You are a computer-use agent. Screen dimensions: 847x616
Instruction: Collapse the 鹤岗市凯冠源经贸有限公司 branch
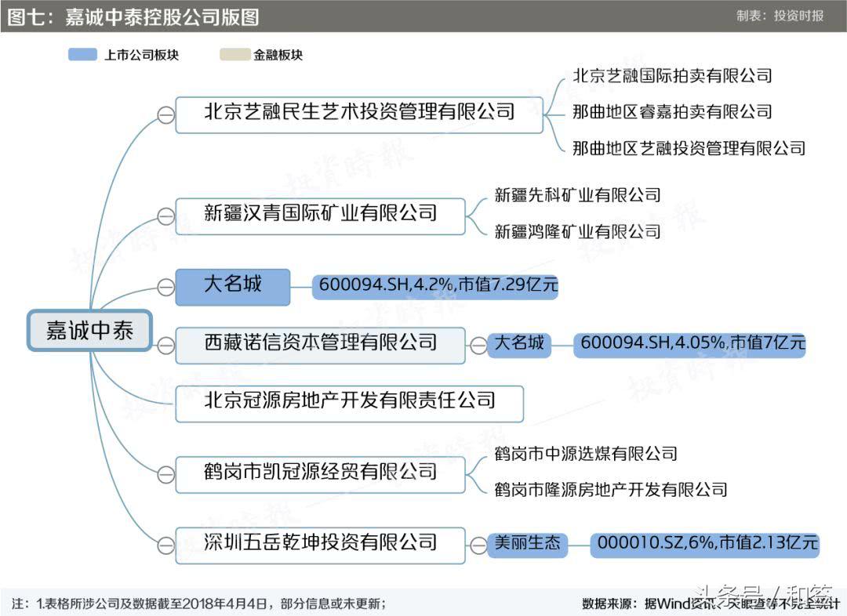[165, 473]
